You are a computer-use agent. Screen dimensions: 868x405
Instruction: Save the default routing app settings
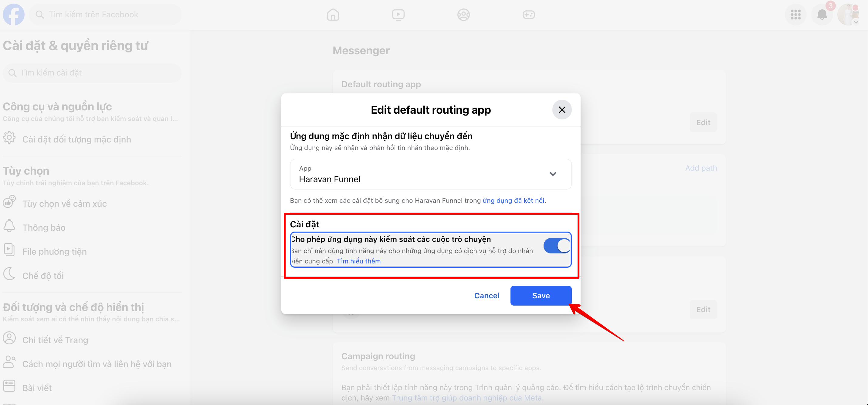coord(541,296)
